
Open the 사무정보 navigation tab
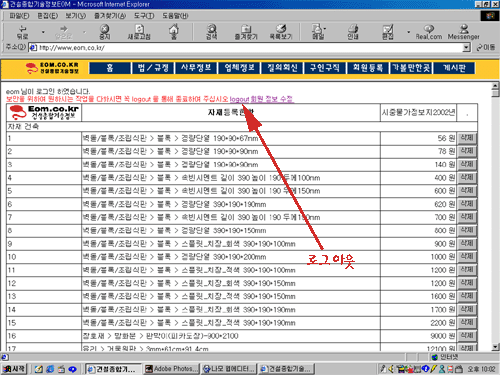[196, 68]
